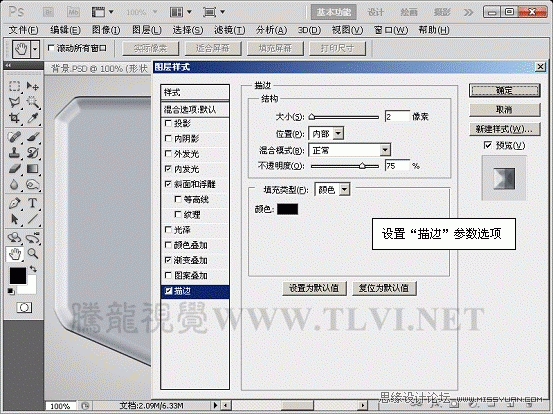Open the tool preset picker arrow

pyautogui.click(x=35, y=49)
